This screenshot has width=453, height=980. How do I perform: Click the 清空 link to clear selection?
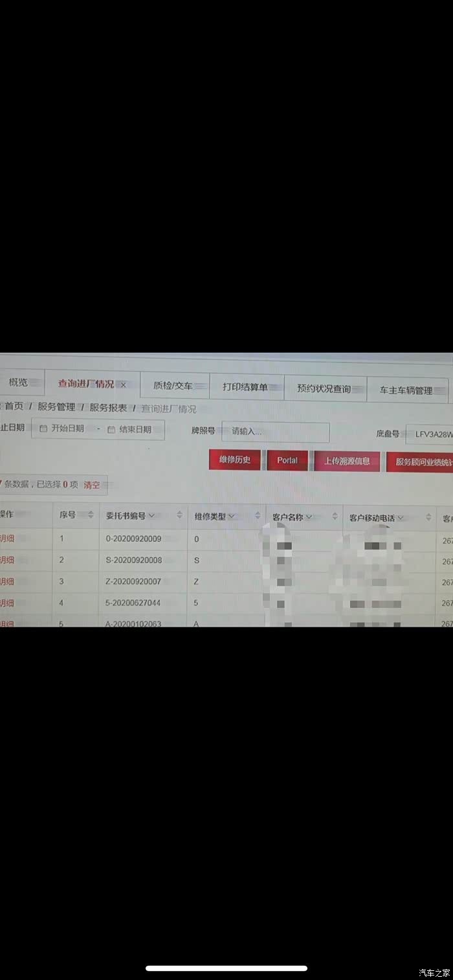91,485
